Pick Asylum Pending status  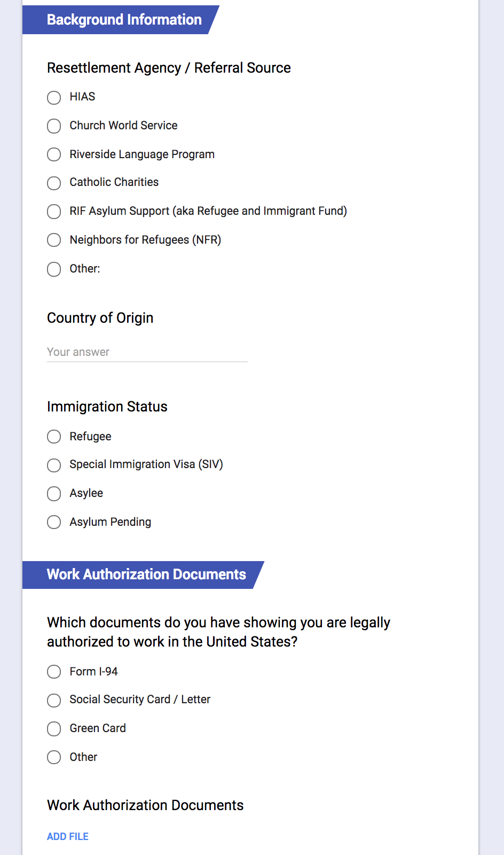tap(54, 522)
